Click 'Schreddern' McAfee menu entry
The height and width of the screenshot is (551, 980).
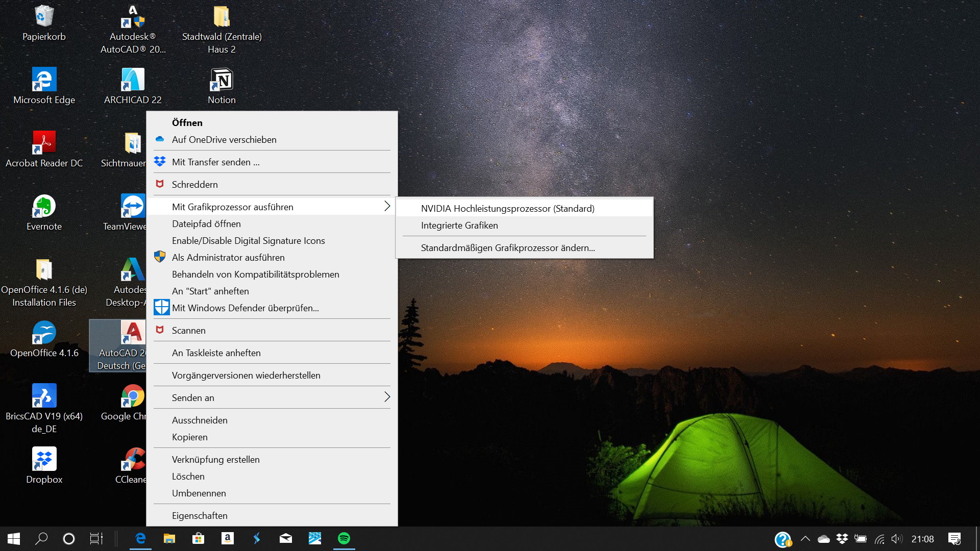click(x=194, y=184)
